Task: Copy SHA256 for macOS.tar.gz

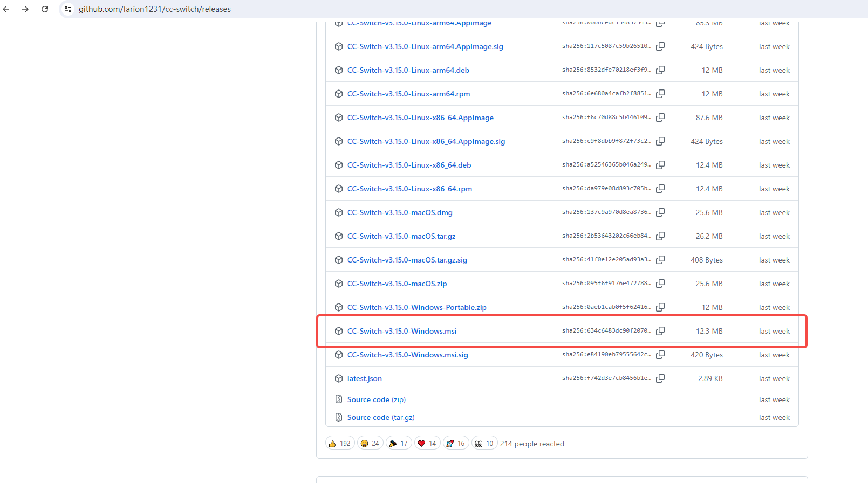Action: point(660,236)
